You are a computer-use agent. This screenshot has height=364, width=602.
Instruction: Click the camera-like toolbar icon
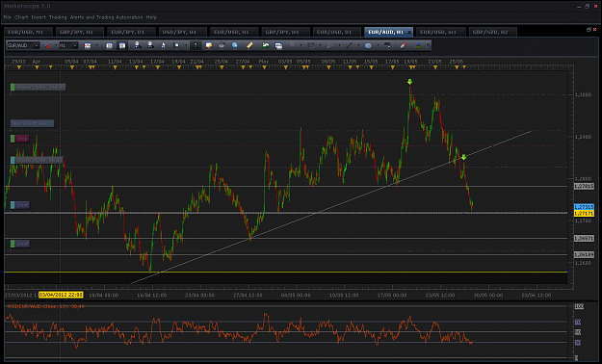pyautogui.click(x=176, y=45)
